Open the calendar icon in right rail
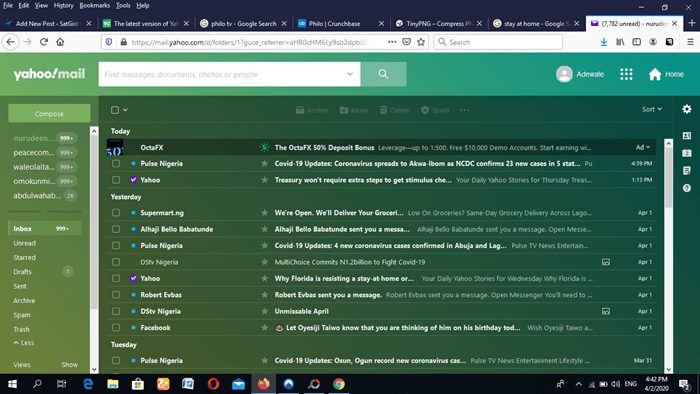700x394 pixels. click(x=687, y=153)
